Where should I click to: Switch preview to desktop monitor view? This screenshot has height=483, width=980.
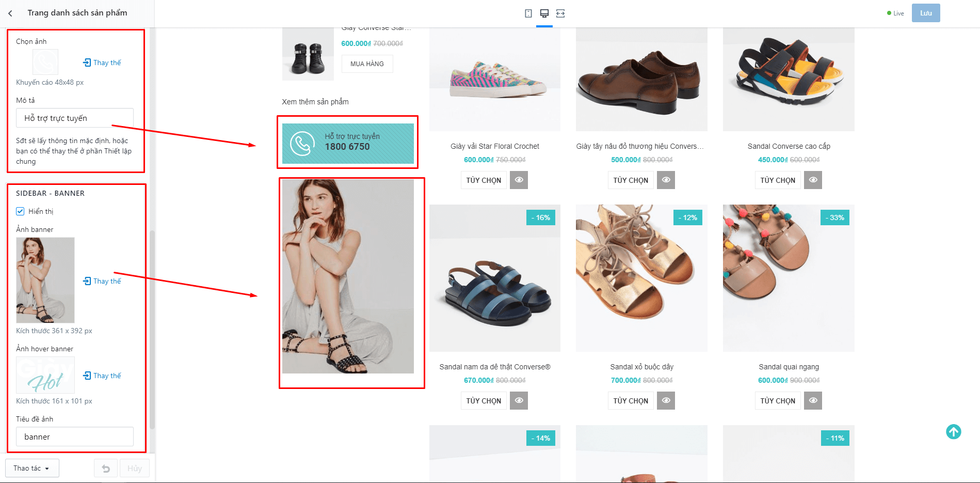pyautogui.click(x=544, y=13)
